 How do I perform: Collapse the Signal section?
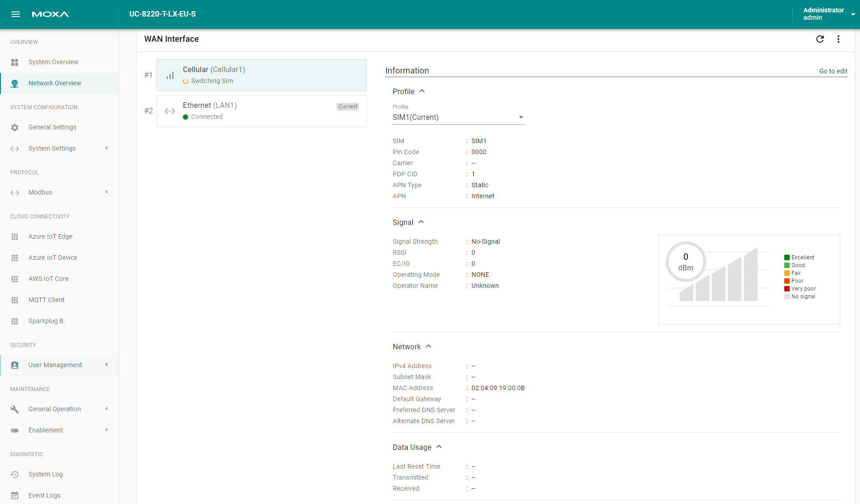pyautogui.click(x=421, y=222)
